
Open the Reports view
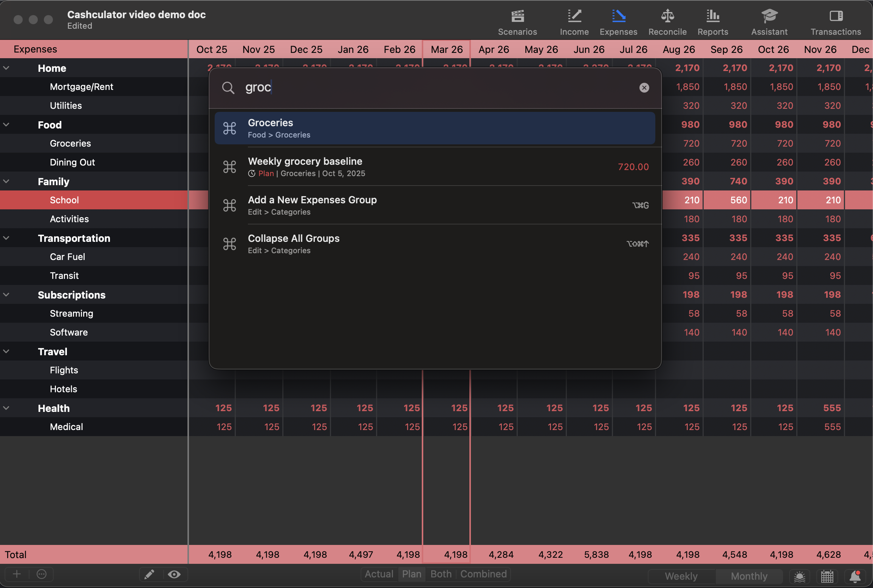712,21
